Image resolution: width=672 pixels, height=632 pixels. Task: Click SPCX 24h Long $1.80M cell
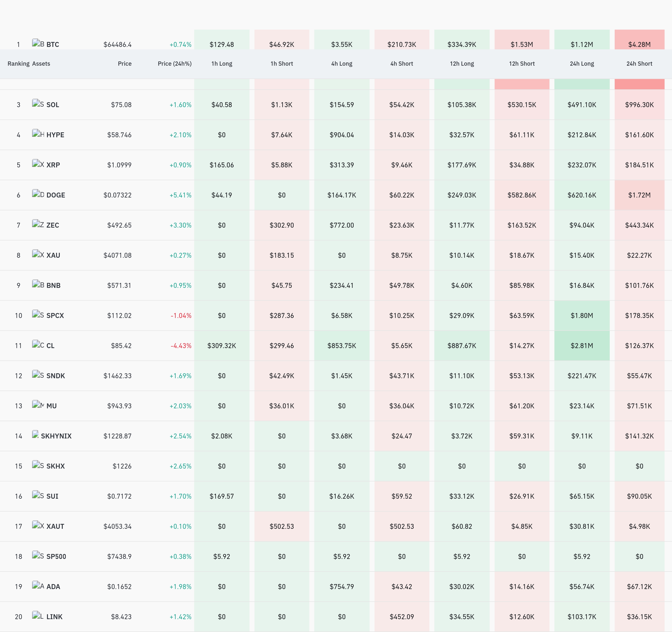pos(582,316)
